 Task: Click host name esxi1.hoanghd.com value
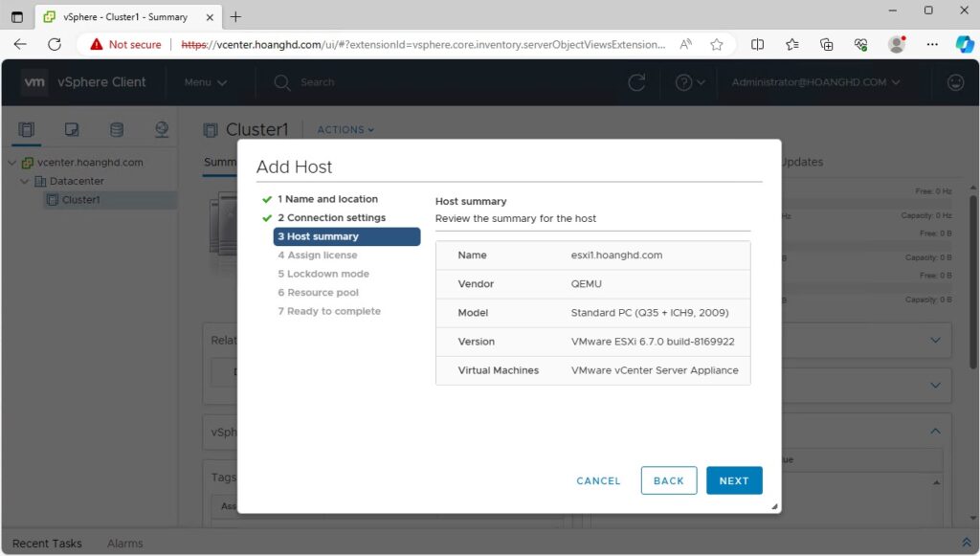click(x=616, y=255)
